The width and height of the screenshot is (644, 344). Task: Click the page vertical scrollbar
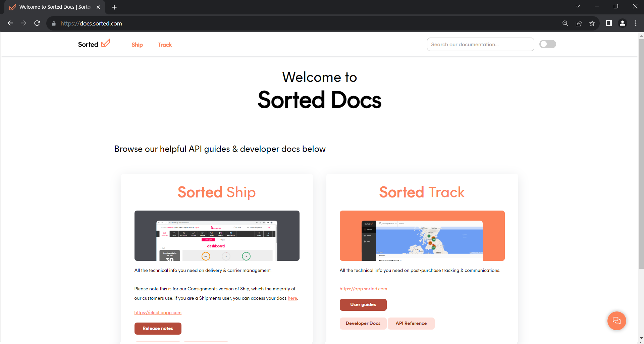pos(641,154)
